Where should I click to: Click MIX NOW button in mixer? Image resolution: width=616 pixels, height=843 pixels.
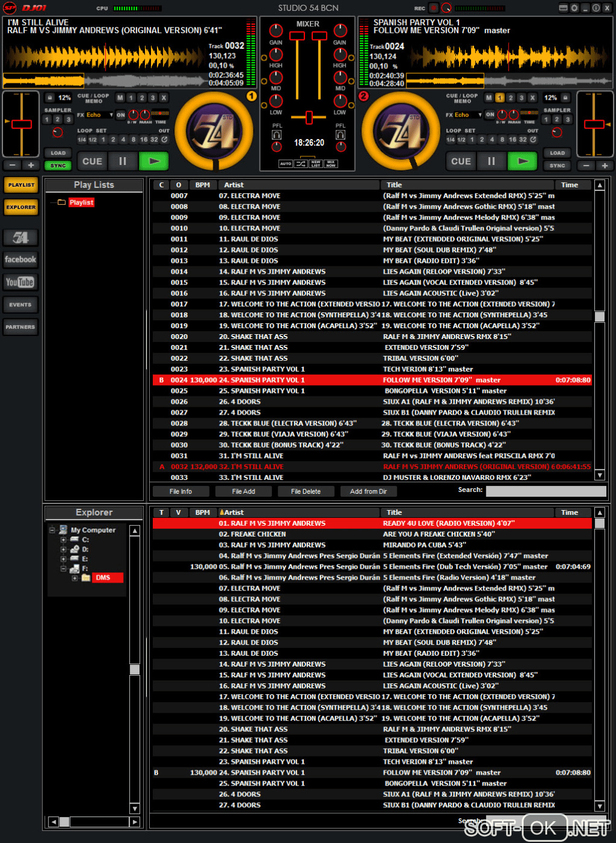coord(331,164)
